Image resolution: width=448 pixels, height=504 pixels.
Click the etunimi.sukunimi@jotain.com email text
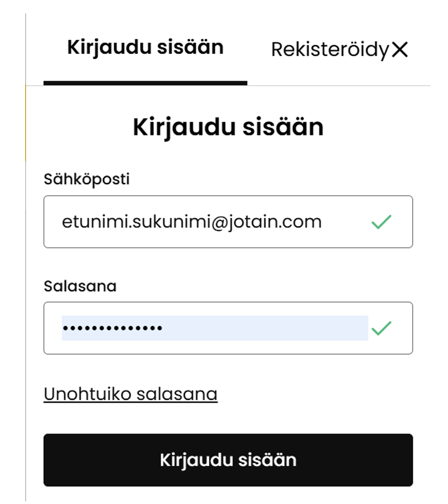[x=192, y=222]
